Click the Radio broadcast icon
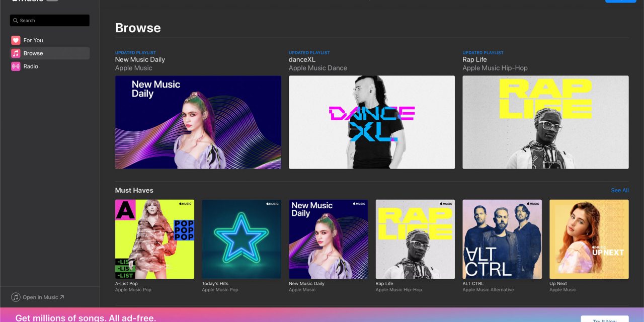The width and height of the screenshot is (644, 322). click(x=16, y=66)
